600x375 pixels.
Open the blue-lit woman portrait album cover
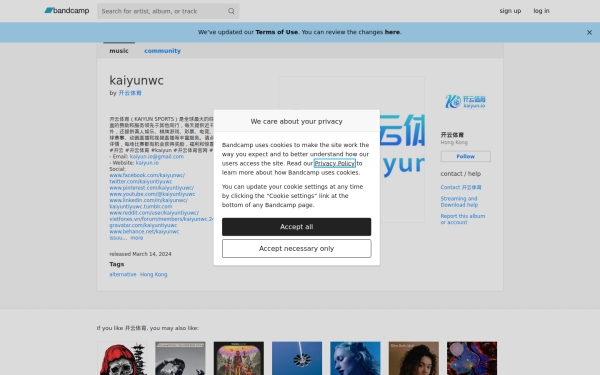click(355, 358)
